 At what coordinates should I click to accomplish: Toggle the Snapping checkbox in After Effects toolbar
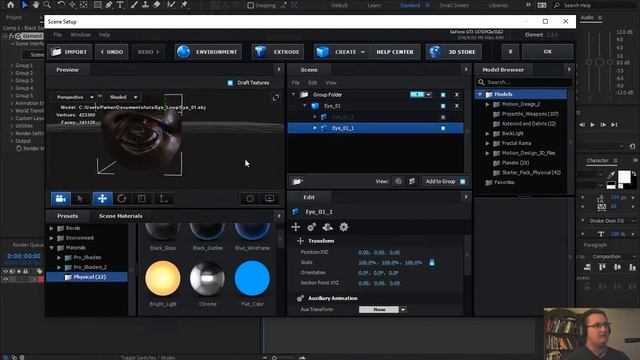coord(251,5)
